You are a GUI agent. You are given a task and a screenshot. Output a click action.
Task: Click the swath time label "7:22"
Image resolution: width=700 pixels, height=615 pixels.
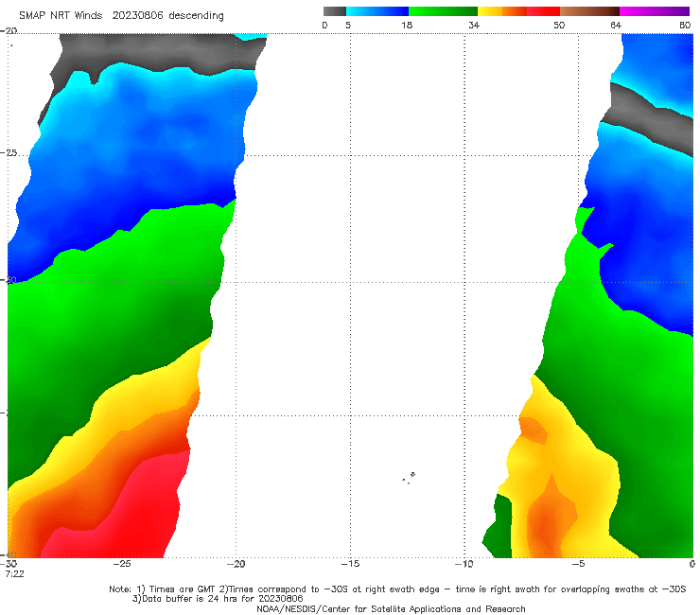pyautogui.click(x=15, y=573)
